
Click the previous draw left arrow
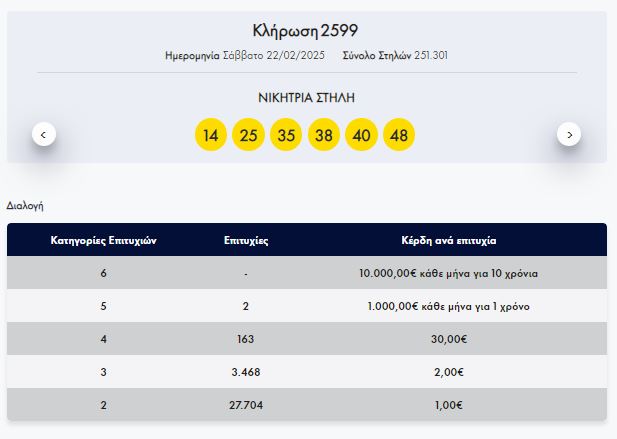coord(43,133)
